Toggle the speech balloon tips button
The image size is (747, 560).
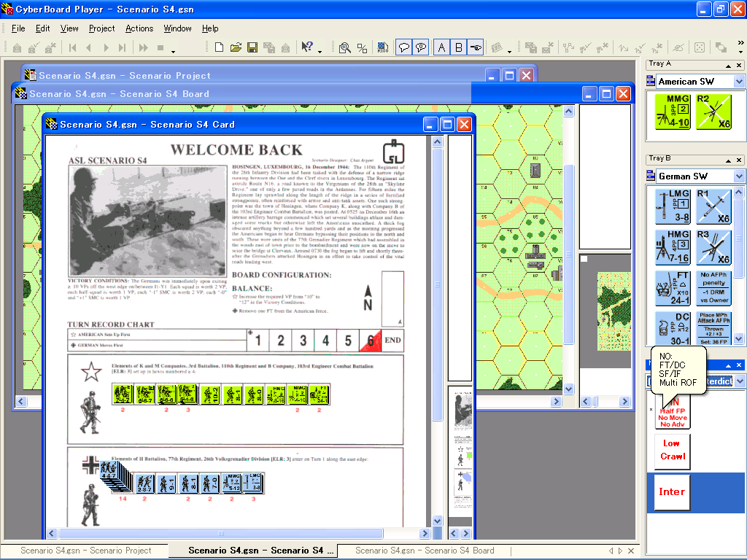point(404,47)
